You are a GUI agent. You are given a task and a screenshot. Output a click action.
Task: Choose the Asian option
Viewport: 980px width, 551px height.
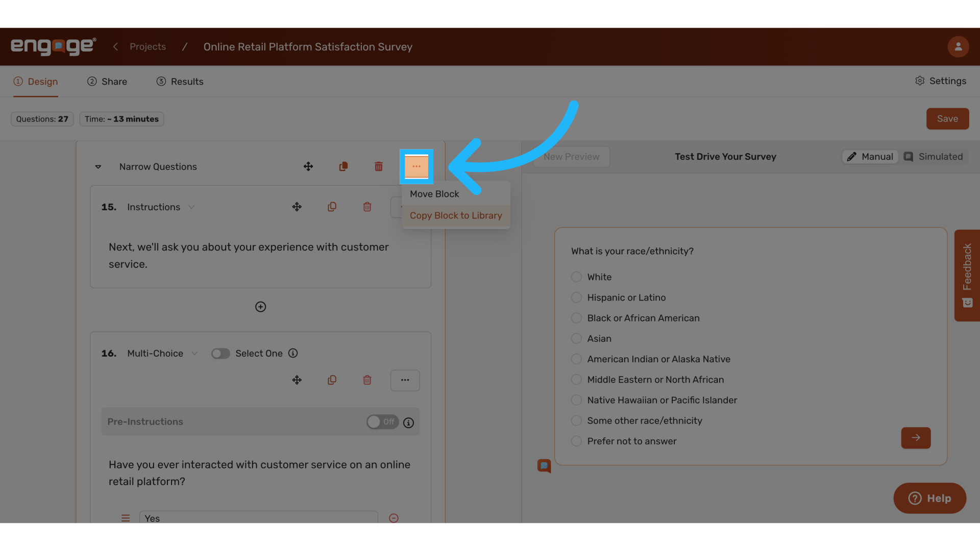(576, 338)
